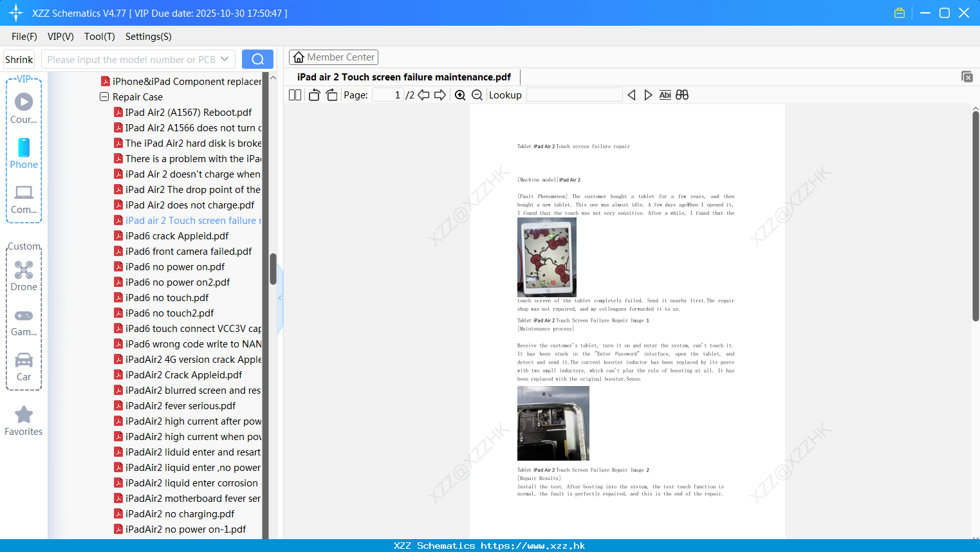Select the iPad air 2 Touch screen failure tab
Screen dimensions: 980x552
(404, 77)
